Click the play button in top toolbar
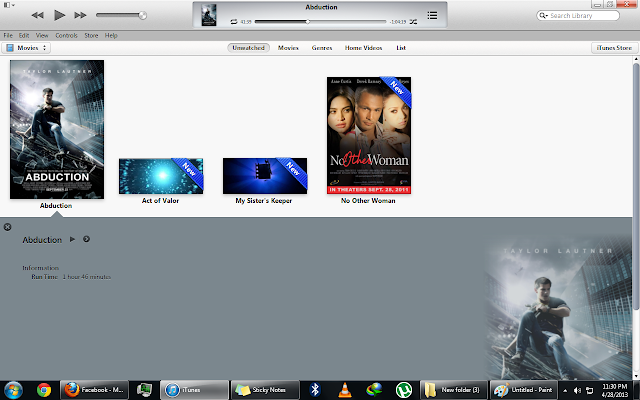 pyautogui.click(x=59, y=16)
